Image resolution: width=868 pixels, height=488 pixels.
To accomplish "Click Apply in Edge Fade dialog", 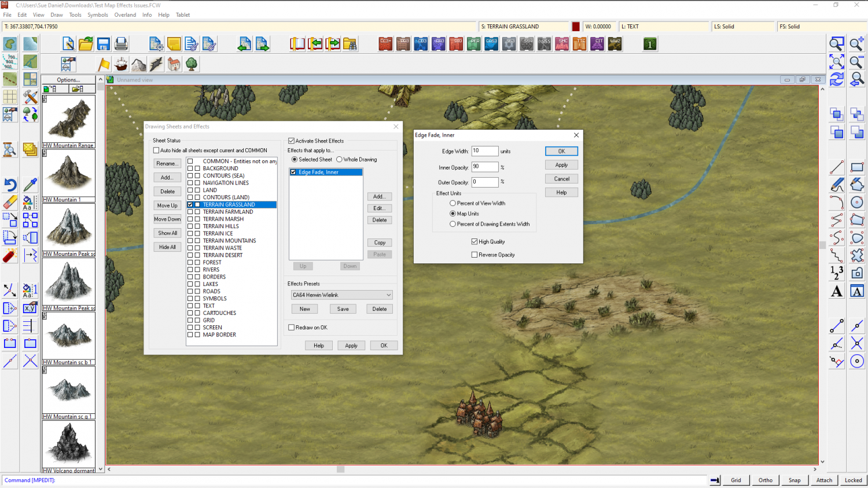I will click(x=561, y=165).
